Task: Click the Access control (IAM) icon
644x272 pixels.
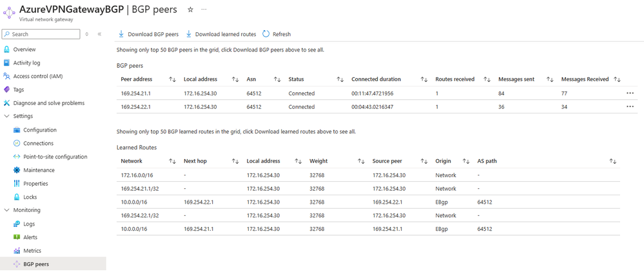Action: point(6,76)
